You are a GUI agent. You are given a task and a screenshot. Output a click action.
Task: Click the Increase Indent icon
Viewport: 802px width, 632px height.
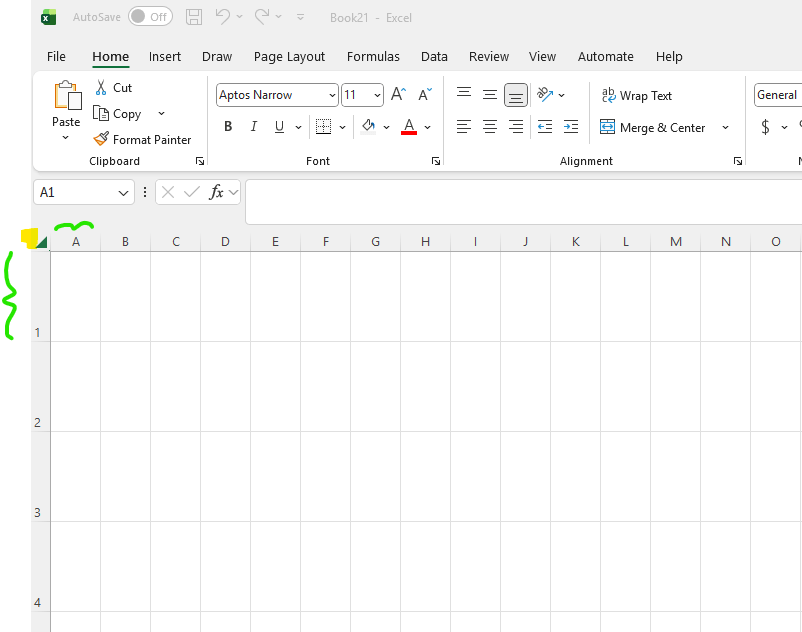click(571, 127)
